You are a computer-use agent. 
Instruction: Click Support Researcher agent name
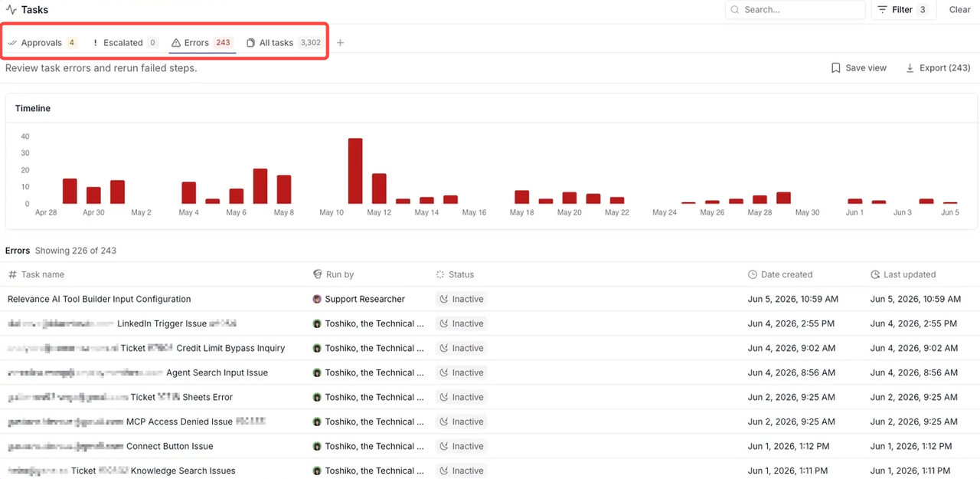point(364,299)
